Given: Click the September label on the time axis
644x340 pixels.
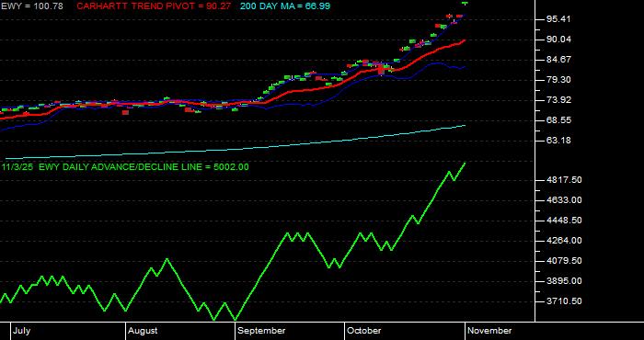Looking at the screenshot, I should (261, 331).
